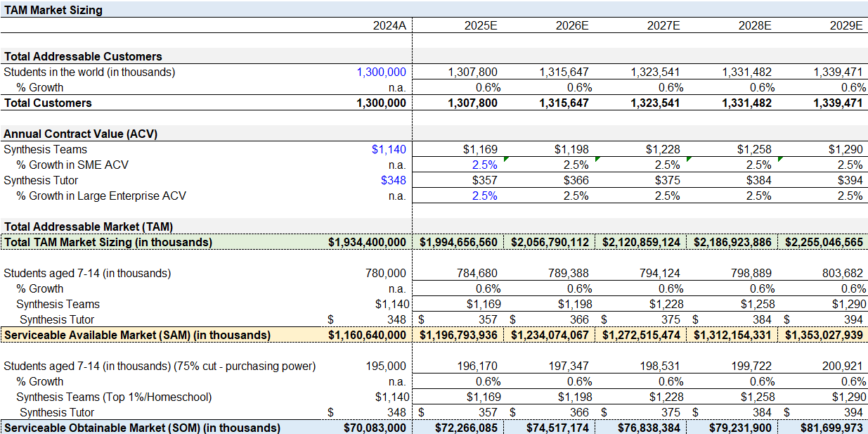
Task: Select the 2027E column header cell
Action: click(x=663, y=25)
